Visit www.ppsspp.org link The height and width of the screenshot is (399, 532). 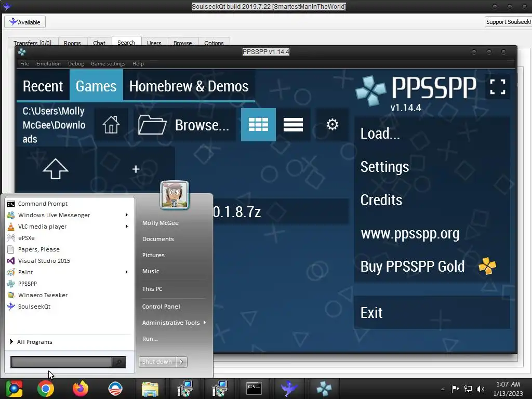pyautogui.click(x=432, y=233)
